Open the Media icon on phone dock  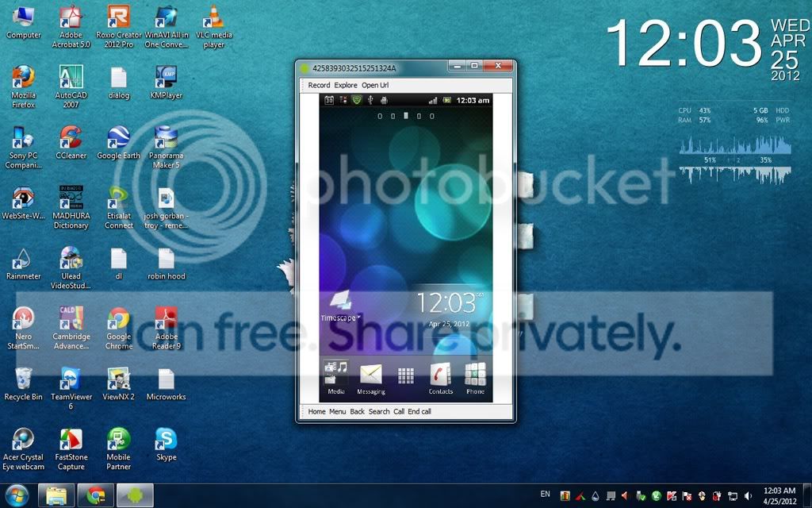pos(335,379)
